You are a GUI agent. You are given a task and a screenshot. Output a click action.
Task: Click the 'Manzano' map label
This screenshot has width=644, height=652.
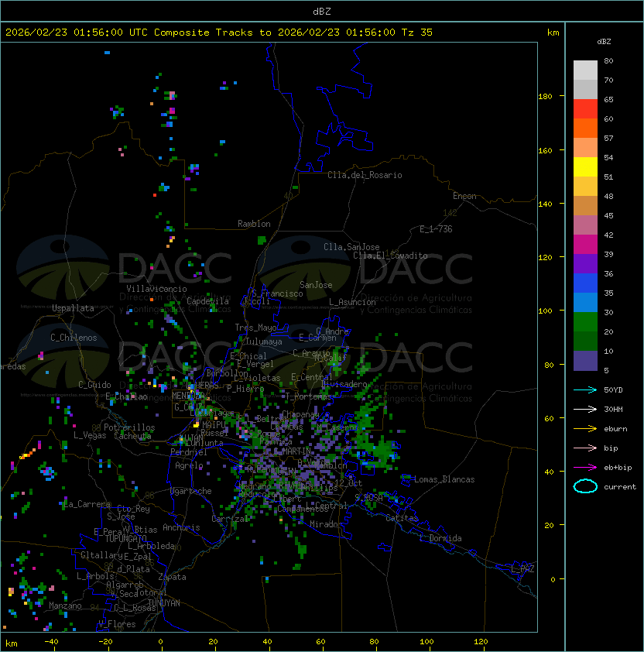(x=65, y=606)
